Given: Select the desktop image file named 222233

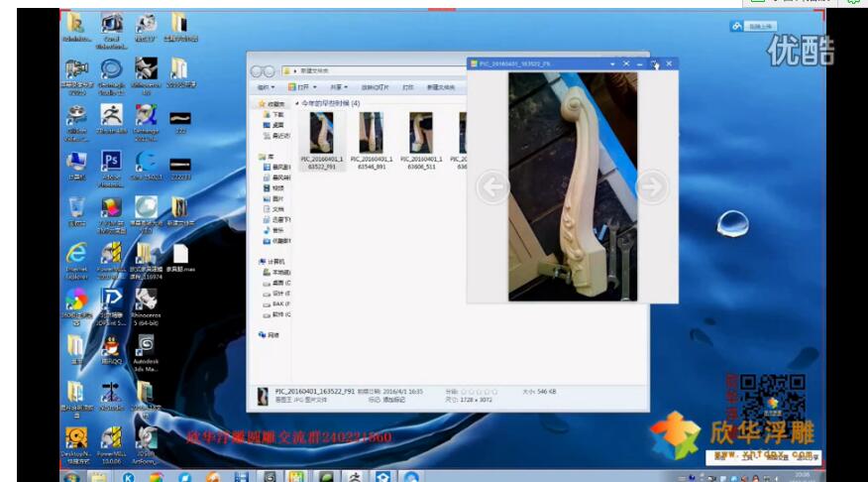Looking at the screenshot, I should click(180, 169).
